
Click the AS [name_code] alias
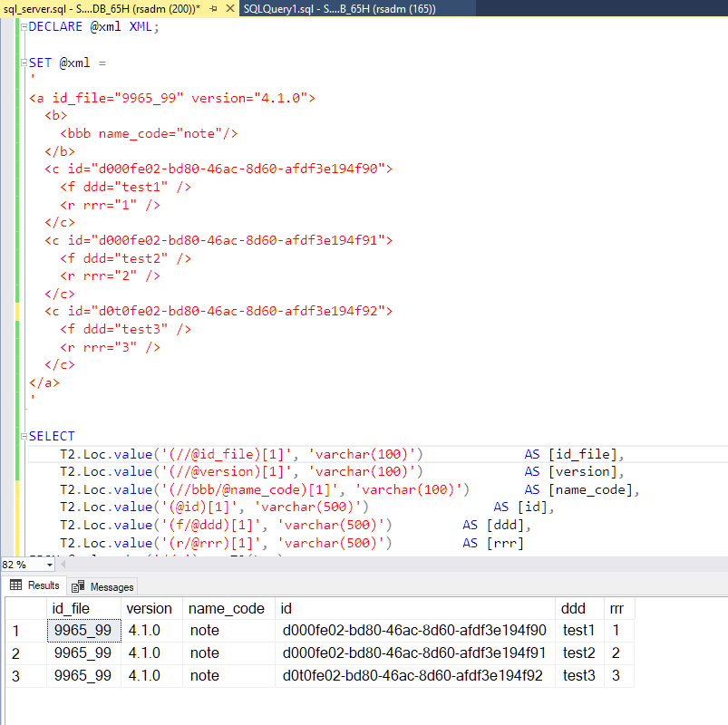(x=582, y=490)
